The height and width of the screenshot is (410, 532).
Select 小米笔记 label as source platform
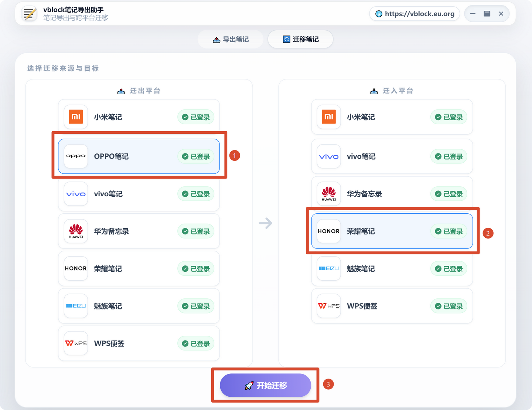(x=108, y=117)
